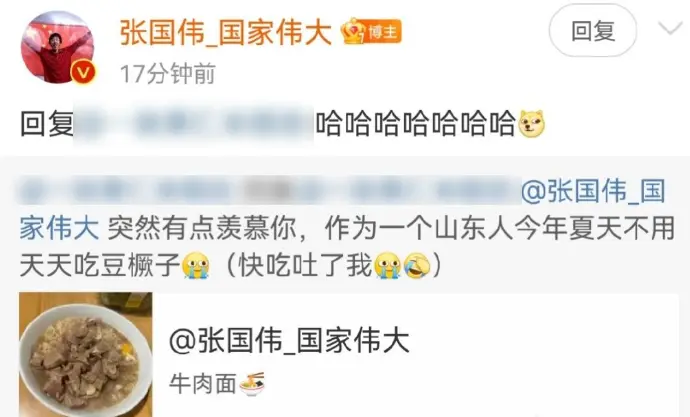
Task: Open the card title @张国伟_国家伟大
Action: click(290, 341)
